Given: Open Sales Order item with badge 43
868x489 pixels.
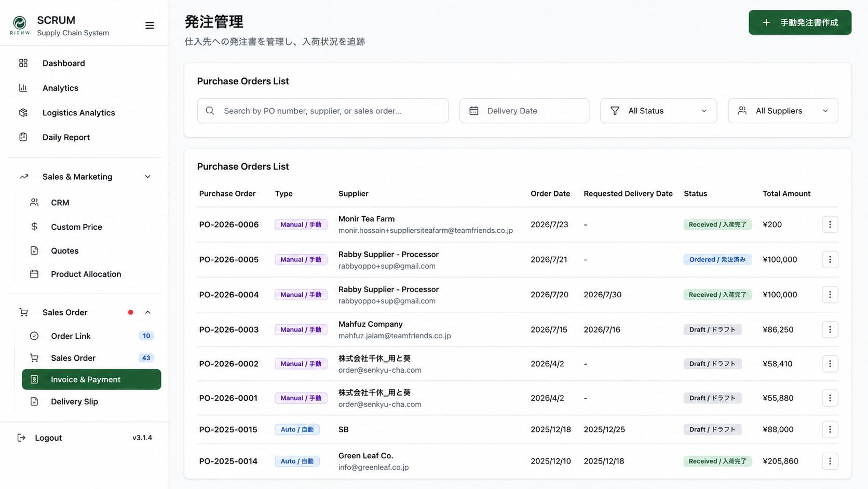Looking at the screenshot, I should pyautogui.click(x=91, y=358).
